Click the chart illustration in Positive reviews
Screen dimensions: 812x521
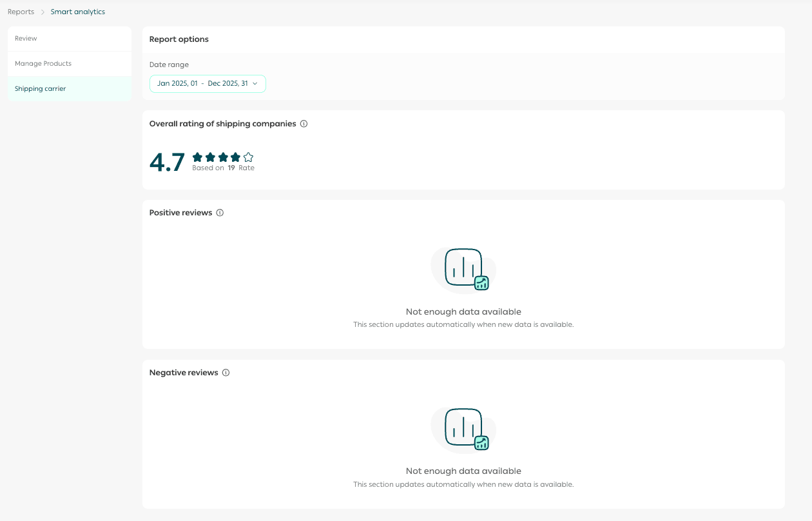point(463,269)
